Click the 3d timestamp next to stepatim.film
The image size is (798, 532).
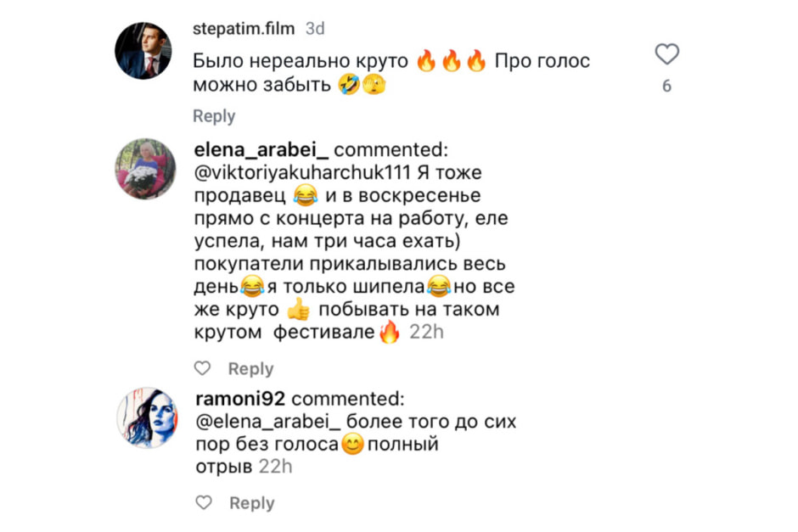[x=315, y=29]
